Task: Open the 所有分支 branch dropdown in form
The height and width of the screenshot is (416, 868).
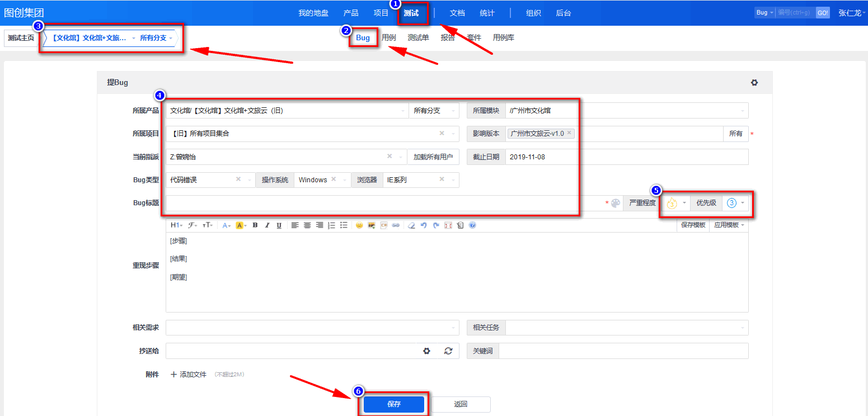Action: [434, 111]
